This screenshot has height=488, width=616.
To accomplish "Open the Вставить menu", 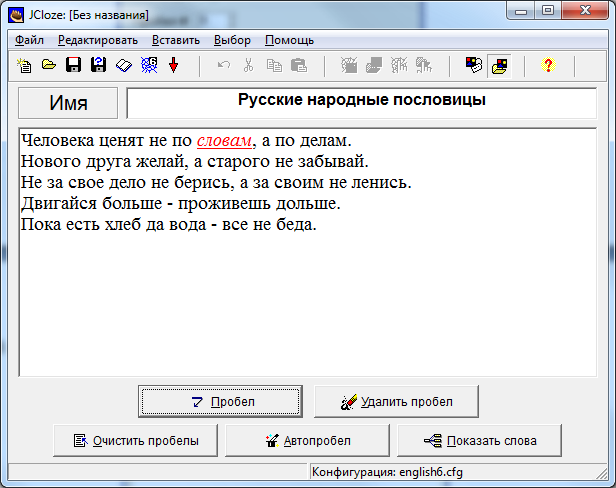I will pos(176,40).
